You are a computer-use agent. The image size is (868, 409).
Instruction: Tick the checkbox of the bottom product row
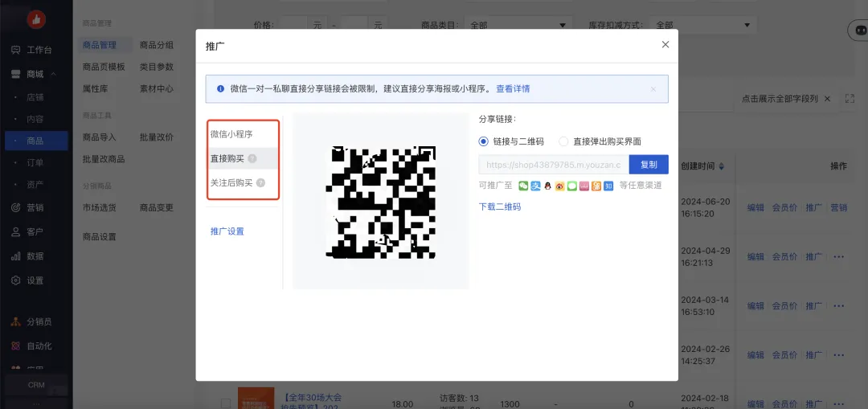tap(226, 403)
